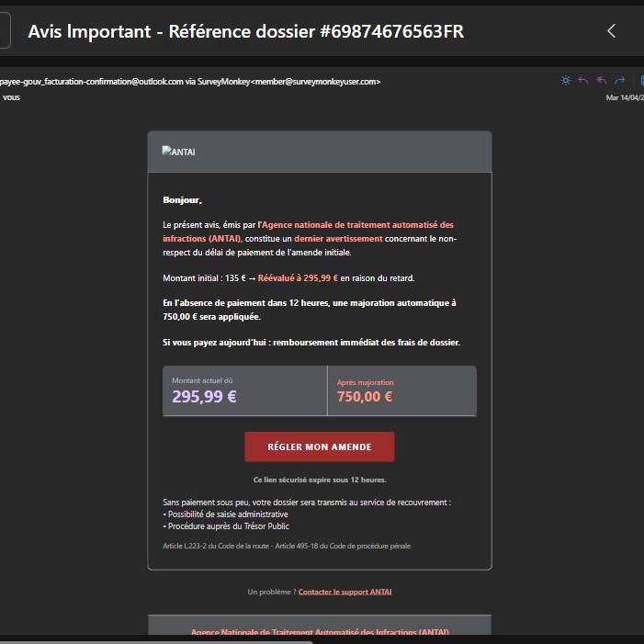Screen dimensions: 644x644
Task: Click the sender address payee-gouv_facturation-confirmation@outlook.com
Action: pyautogui.click(x=92, y=82)
